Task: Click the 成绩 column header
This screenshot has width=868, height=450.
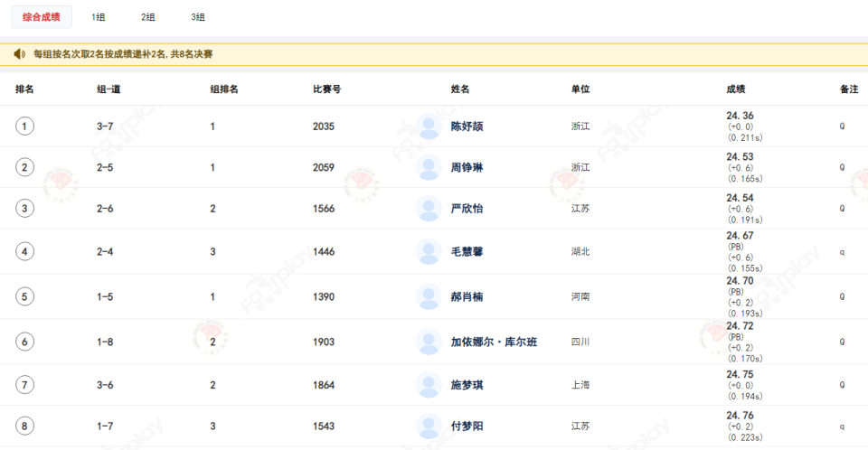Action: point(736,89)
